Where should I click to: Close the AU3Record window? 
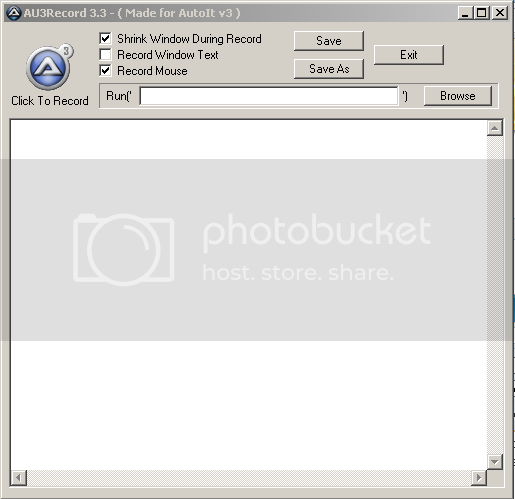click(500, 13)
